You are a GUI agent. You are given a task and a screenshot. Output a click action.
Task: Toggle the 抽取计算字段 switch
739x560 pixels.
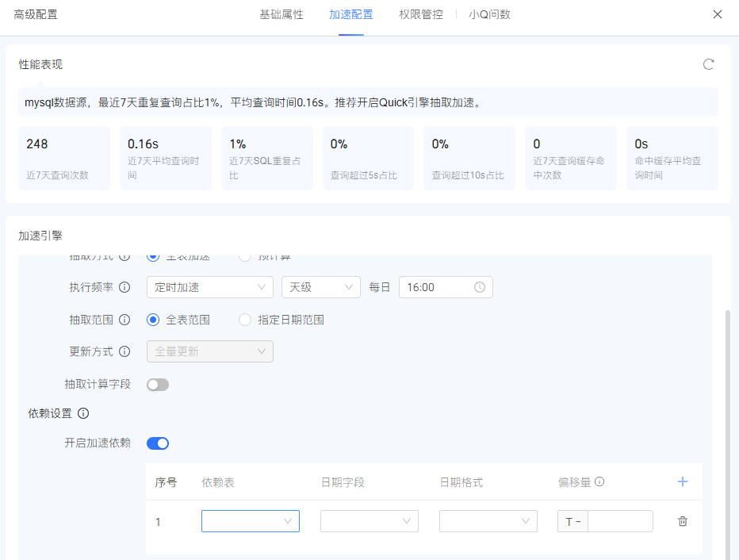click(158, 385)
